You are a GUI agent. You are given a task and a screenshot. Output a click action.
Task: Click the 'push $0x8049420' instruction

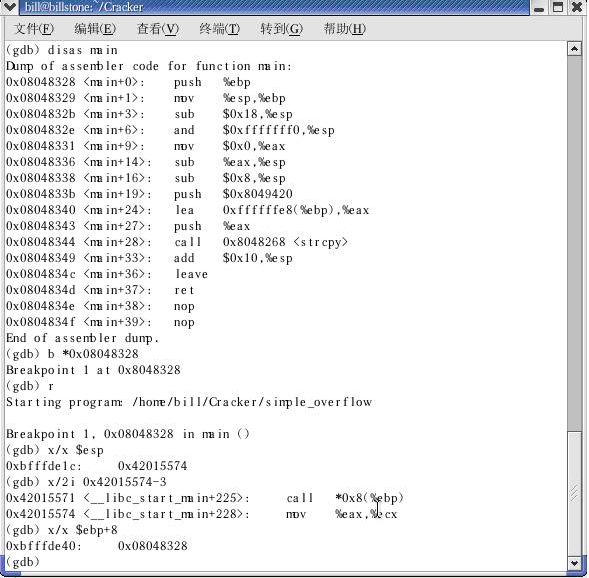coord(233,194)
